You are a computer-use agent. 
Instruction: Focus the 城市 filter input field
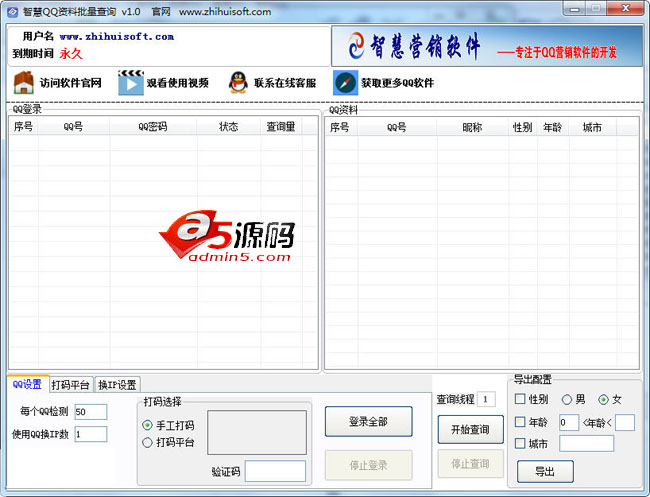(586, 444)
